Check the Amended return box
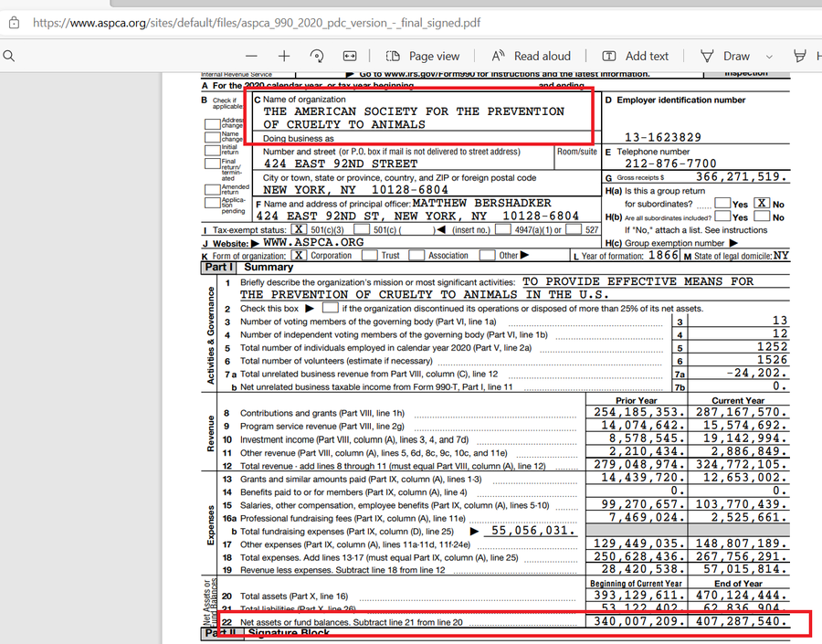 (x=212, y=189)
